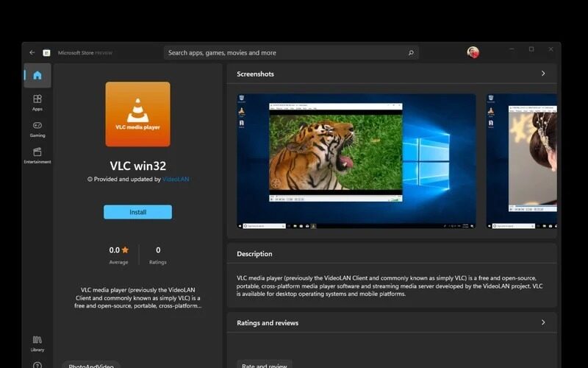
Task: Click the full description paragraph text
Action: (390, 286)
